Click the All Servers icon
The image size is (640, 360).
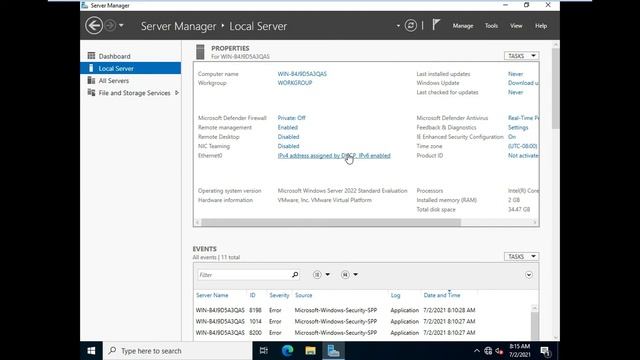[91, 80]
